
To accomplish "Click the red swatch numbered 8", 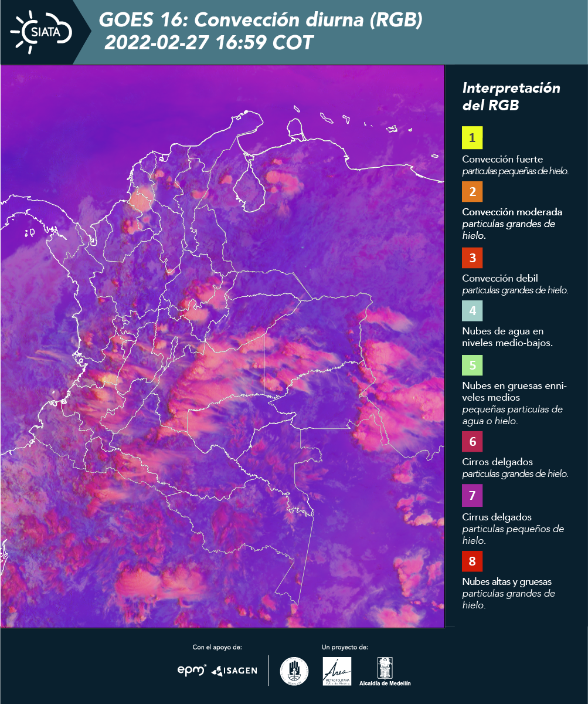I will [472, 561].
